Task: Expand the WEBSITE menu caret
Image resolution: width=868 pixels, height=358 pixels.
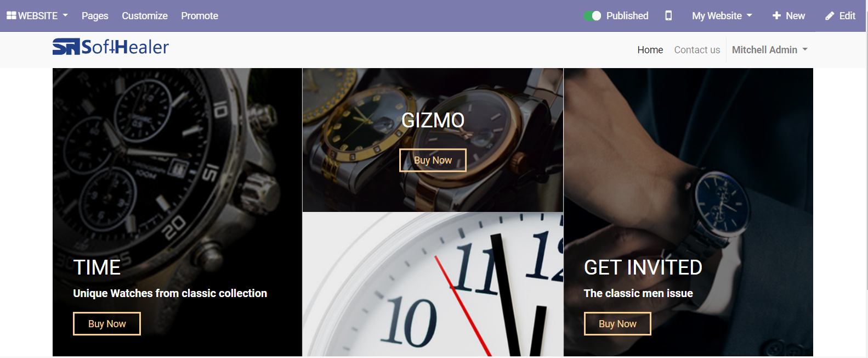Action: [65, 15]
